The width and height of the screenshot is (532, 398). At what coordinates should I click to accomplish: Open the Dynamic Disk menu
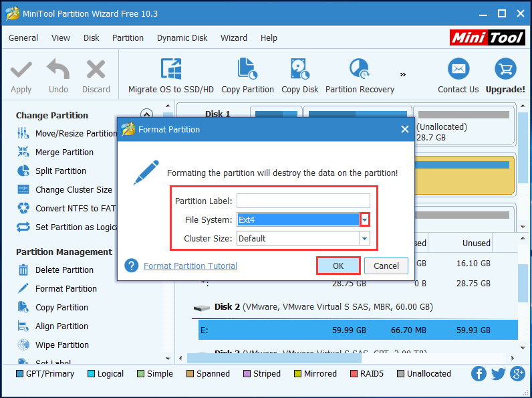coord(182,37)
